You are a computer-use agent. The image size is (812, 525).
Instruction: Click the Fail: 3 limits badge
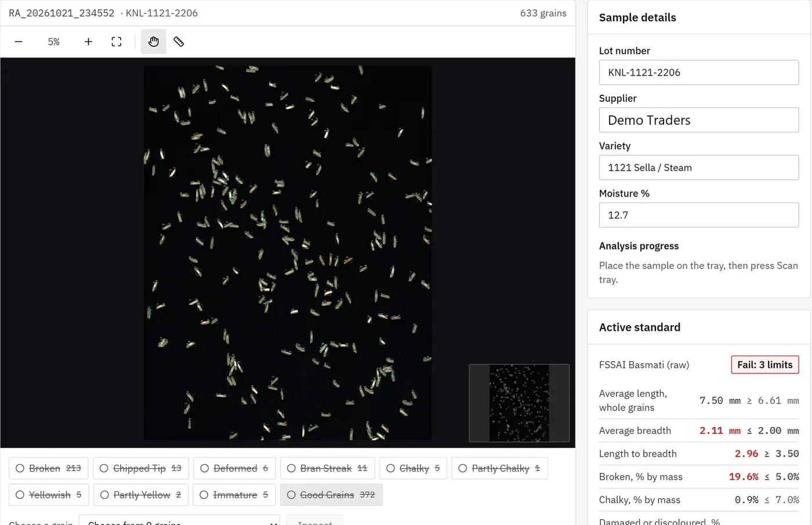[764, 365]
